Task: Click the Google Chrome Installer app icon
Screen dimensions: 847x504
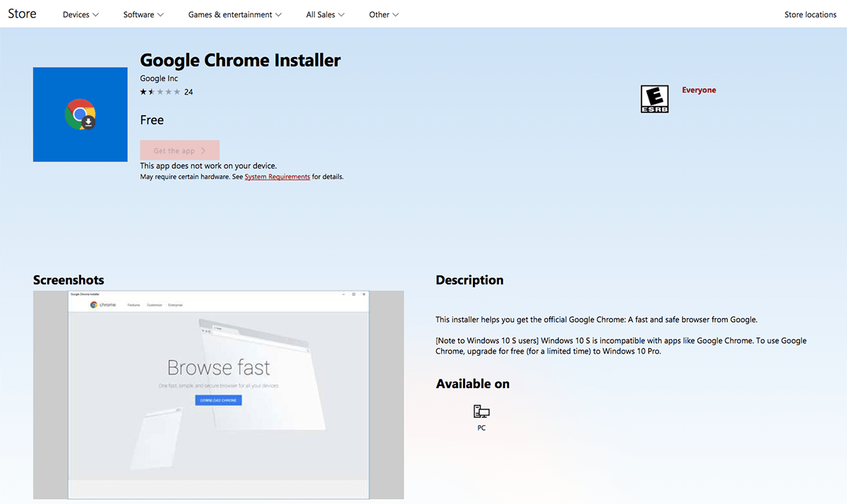Action: point(80,114)
